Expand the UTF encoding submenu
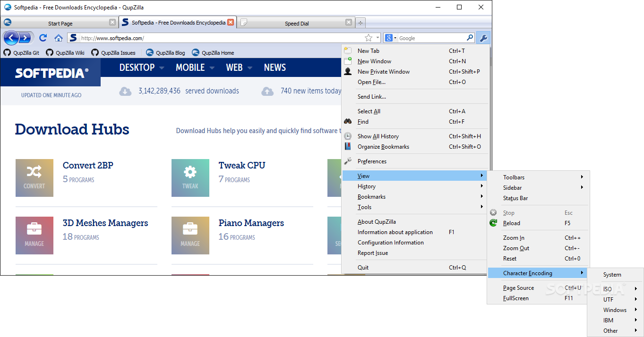Screen dimensions: 644x337 point(616,300)
